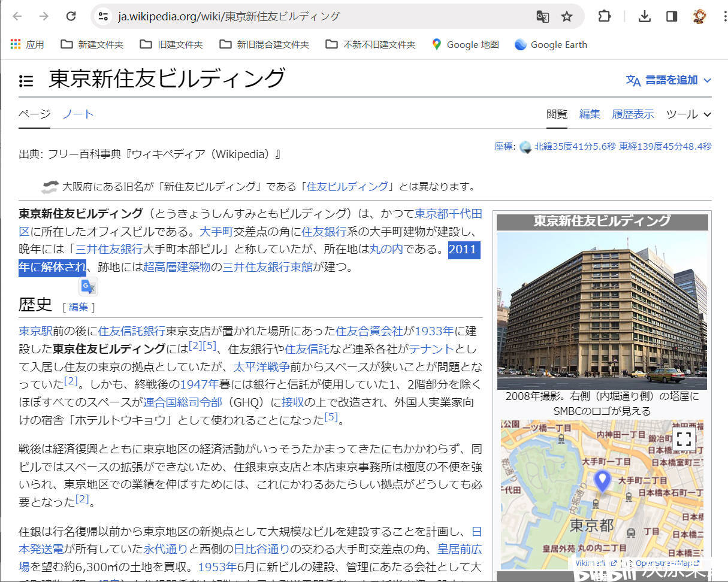728x582 pixels.
Task: Open the 不新不旧建文件夹 bookmark folder
Action: point(370,44)
